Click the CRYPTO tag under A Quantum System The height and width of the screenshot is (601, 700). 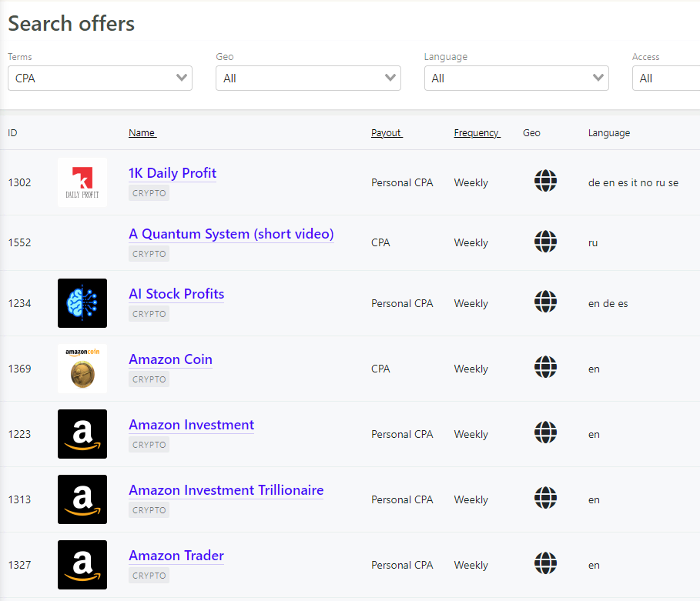coord(149,253)
